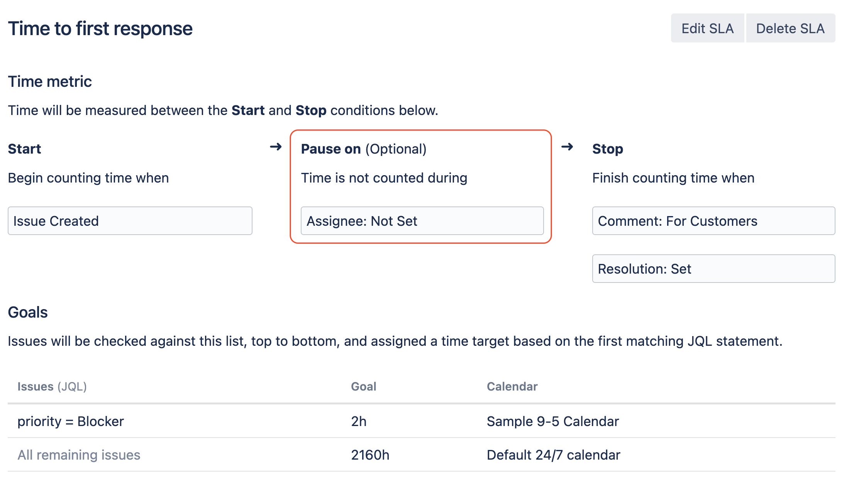Click the Issues (JQL) column header
Viewport: 854px width, 504px height.
[x=52, y=387]
